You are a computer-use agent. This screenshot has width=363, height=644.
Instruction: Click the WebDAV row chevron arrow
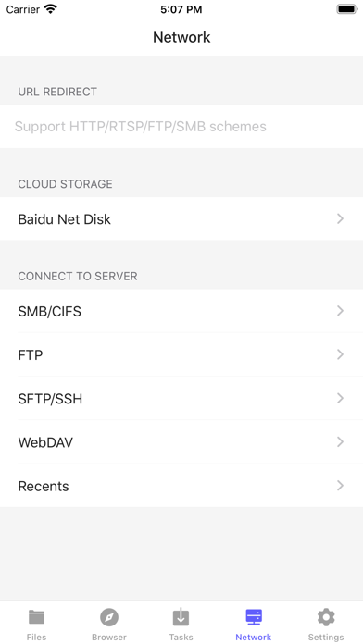pos(340,441)
